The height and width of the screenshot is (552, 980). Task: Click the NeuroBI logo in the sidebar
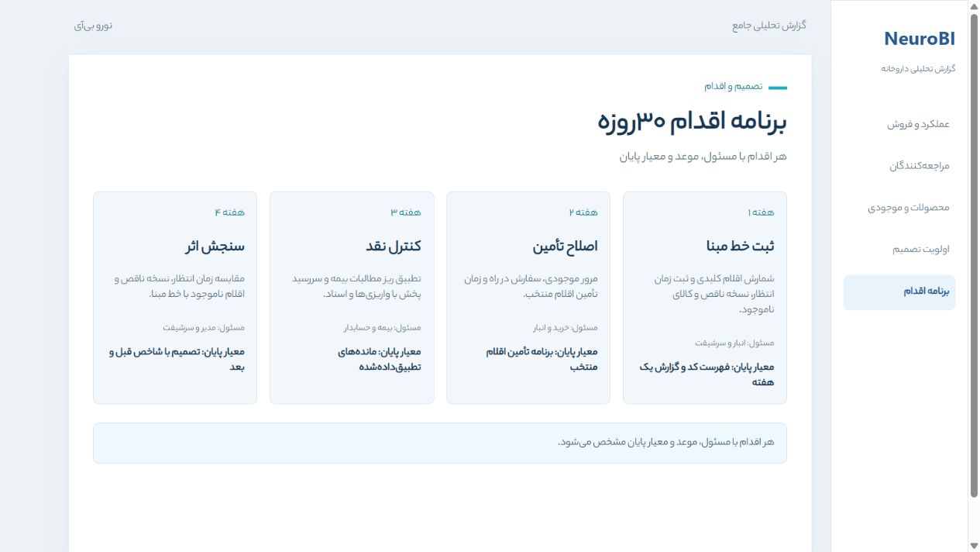919,39
